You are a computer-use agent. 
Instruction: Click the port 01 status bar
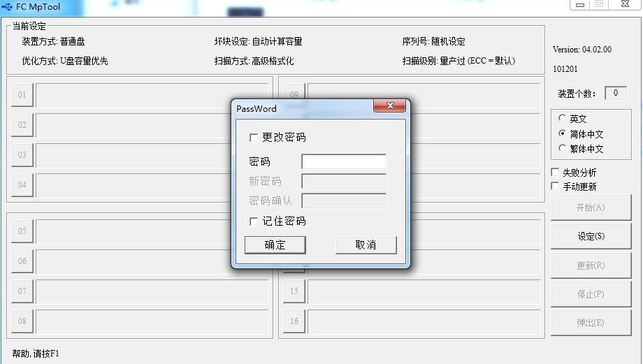pos(152,95)
